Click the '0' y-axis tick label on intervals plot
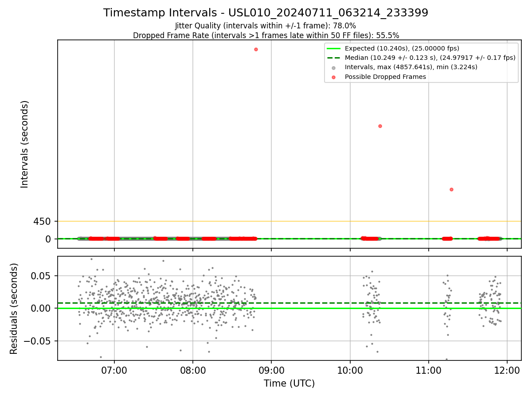 tap(48, 239)
